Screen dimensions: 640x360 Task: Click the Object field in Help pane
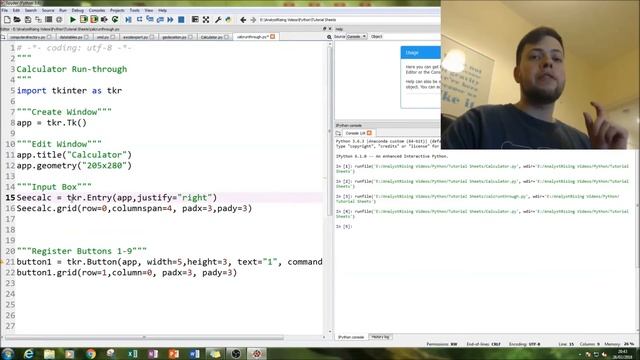click(x=411, y=37)
